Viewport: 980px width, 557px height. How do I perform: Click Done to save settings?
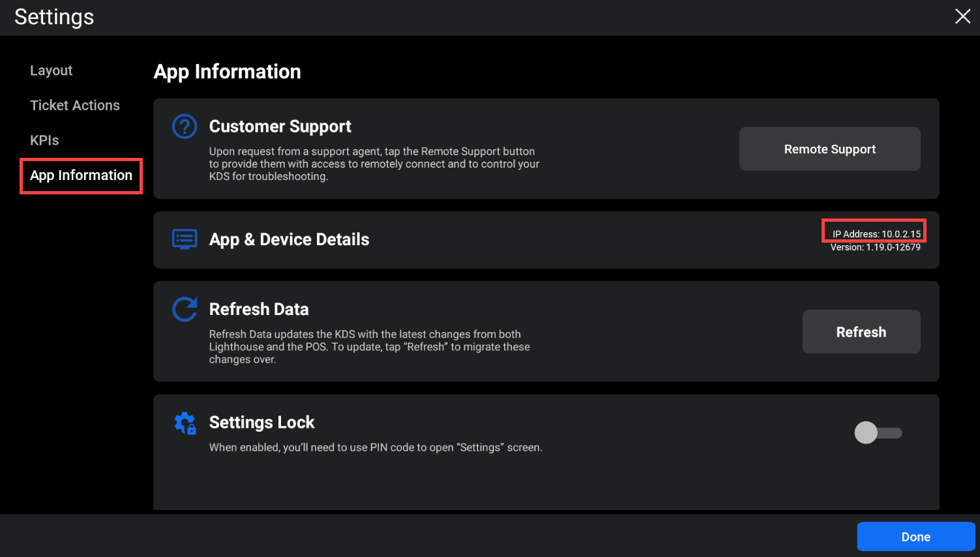point(915,537)
